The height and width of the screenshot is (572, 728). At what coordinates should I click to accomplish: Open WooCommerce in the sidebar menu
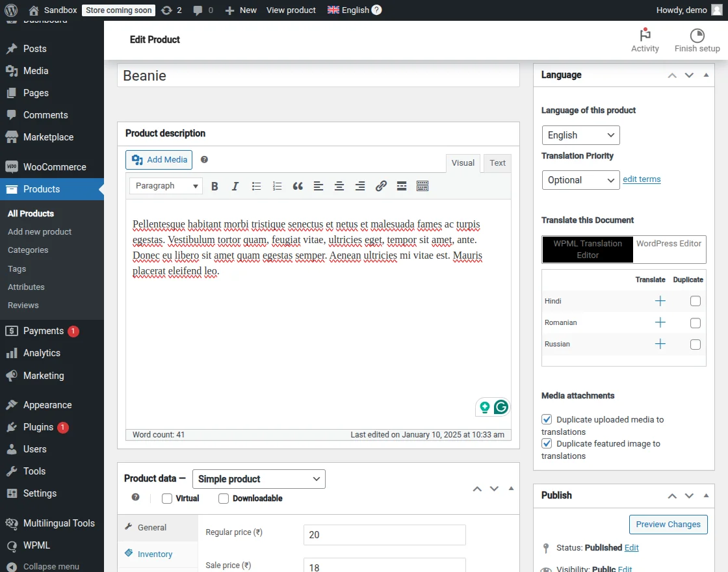55,167
